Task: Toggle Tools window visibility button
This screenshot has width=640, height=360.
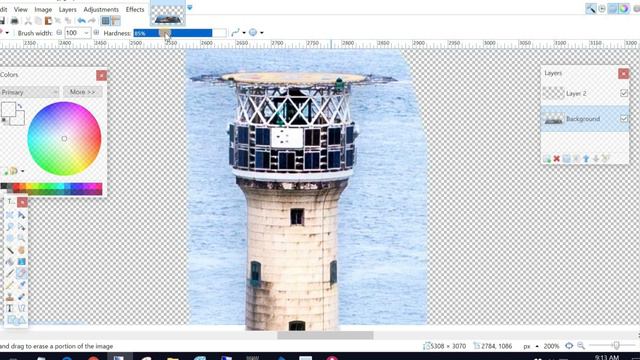Action: (591, 9)
